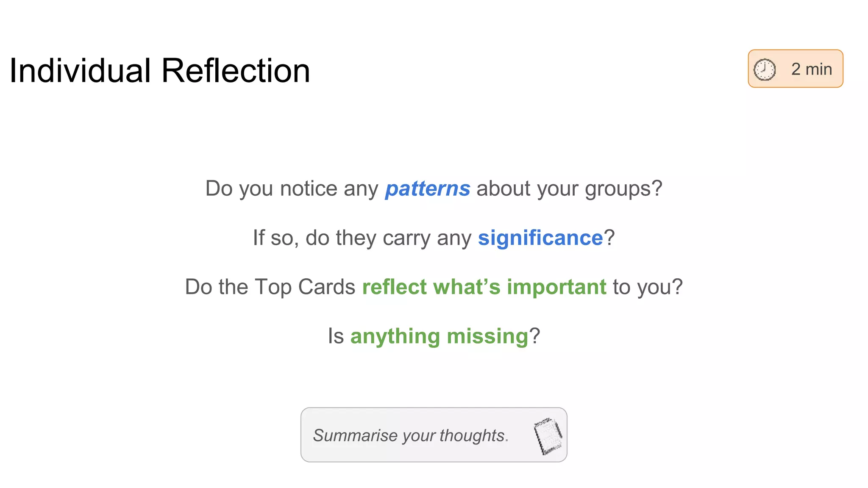Image resolution: width=868 pixels, height=488 pixels.
Task: Click the word "thoughts" in the note box
Action: [472, 435]
